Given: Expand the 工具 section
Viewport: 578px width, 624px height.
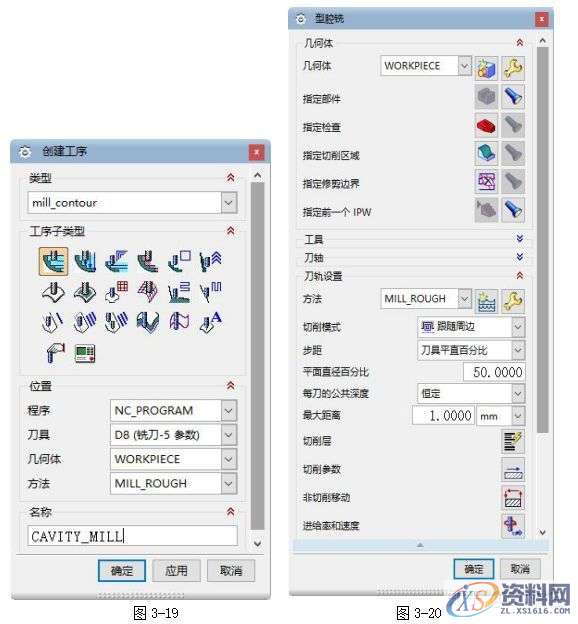Looking at the screenshot, I should (519, 239).
